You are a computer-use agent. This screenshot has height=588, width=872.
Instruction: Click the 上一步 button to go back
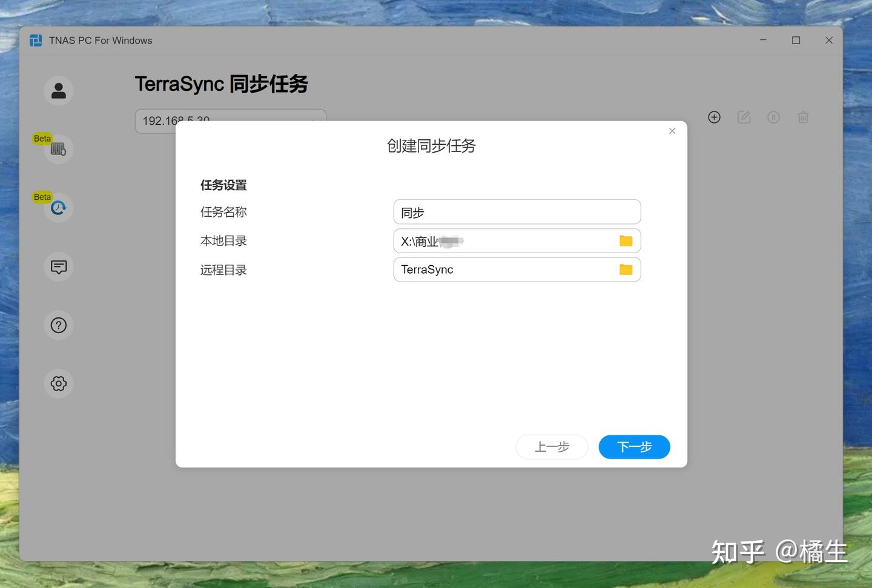552,447
